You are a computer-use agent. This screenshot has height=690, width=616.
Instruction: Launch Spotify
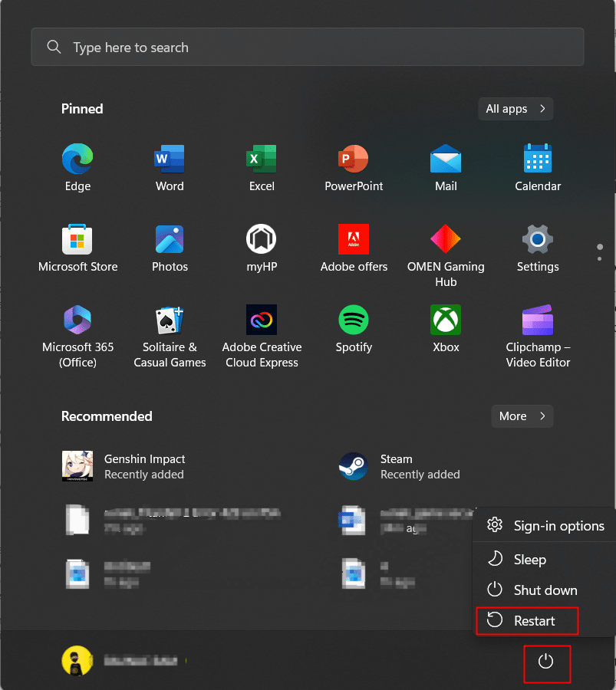[x=354, y=329]
